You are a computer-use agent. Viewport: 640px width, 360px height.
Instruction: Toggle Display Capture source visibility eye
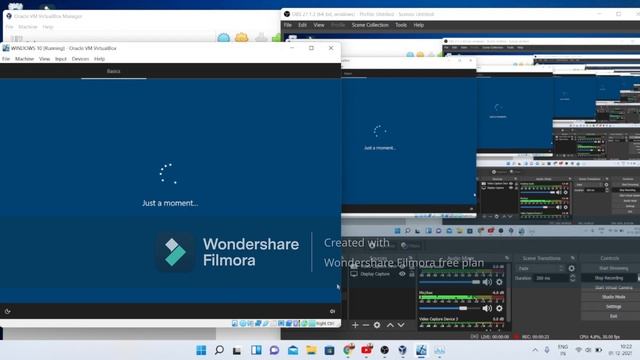402,274
